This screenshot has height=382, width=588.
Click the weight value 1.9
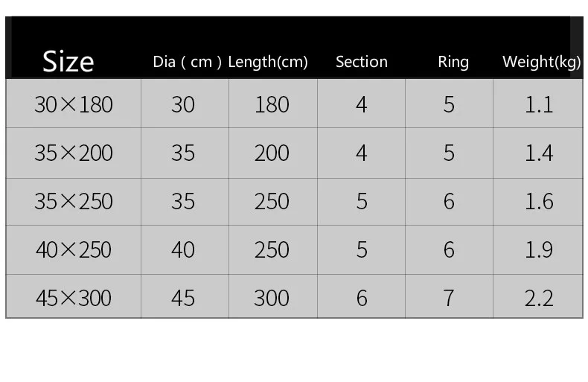coord(539,250)
